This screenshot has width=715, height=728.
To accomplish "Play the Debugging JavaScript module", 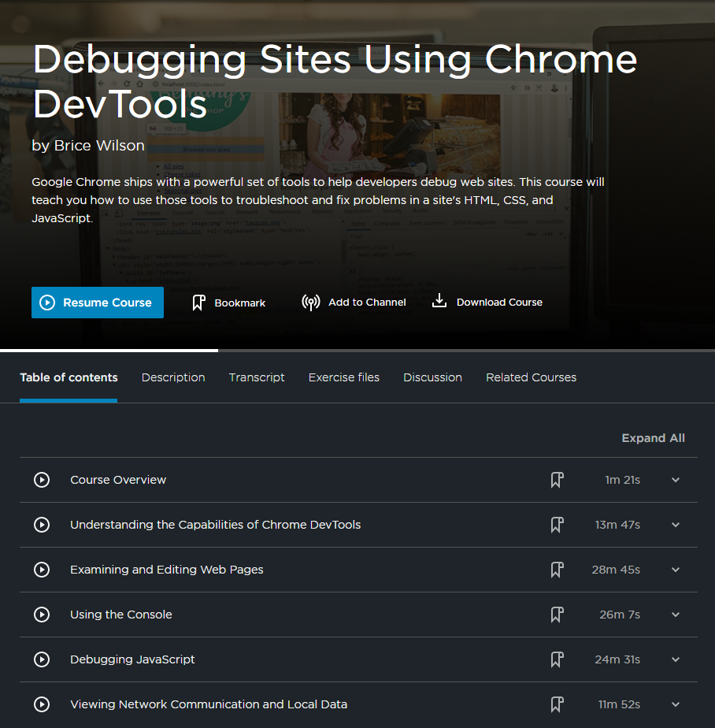I will 42,659.
